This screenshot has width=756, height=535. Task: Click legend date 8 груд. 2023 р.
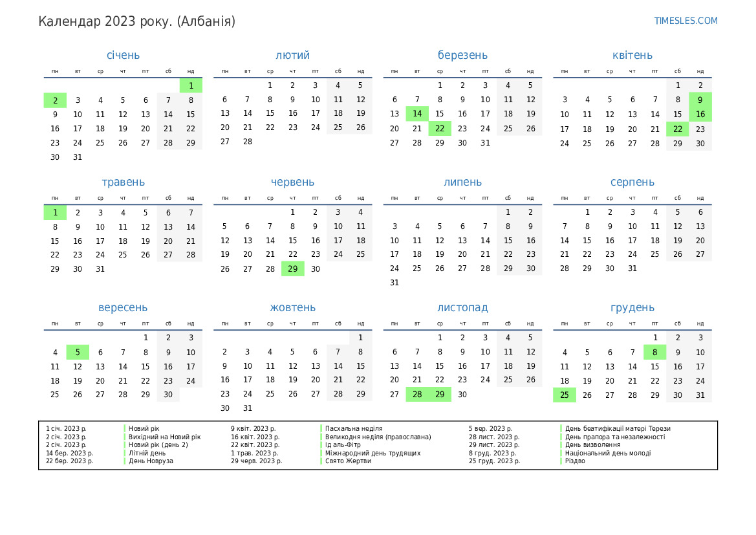coord(492,453)
